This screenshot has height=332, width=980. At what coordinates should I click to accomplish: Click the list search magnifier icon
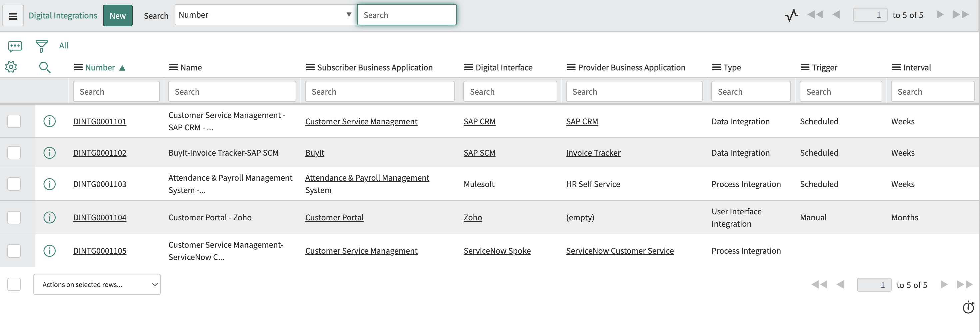click(x=45, y=67)
